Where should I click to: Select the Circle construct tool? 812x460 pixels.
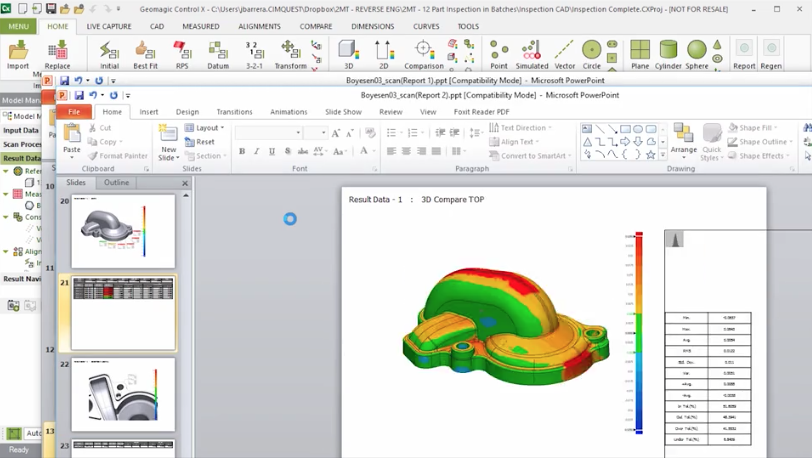coord(591,54)
